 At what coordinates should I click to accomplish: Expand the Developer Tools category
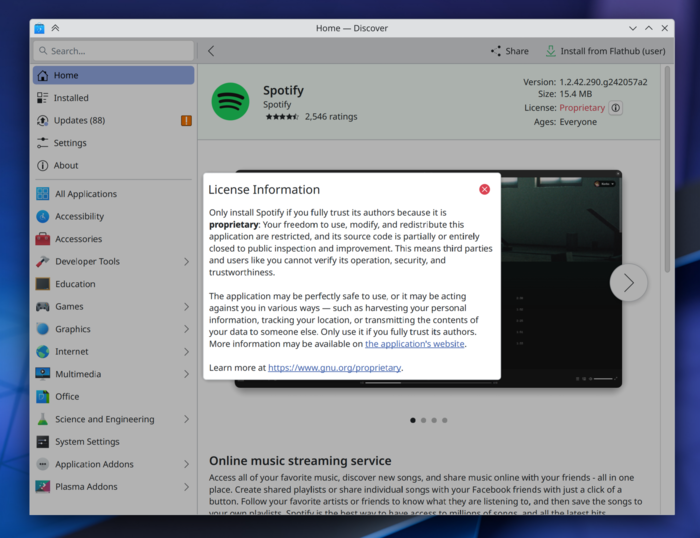pos(187,262)
